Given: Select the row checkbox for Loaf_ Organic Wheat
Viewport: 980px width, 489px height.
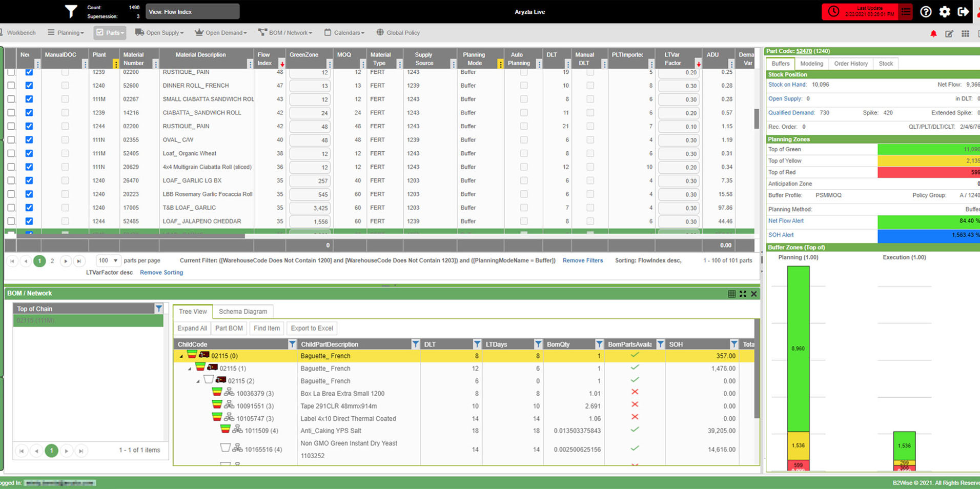Looking at the screenshot, I should pyautogui.click(x=11, y=153).
